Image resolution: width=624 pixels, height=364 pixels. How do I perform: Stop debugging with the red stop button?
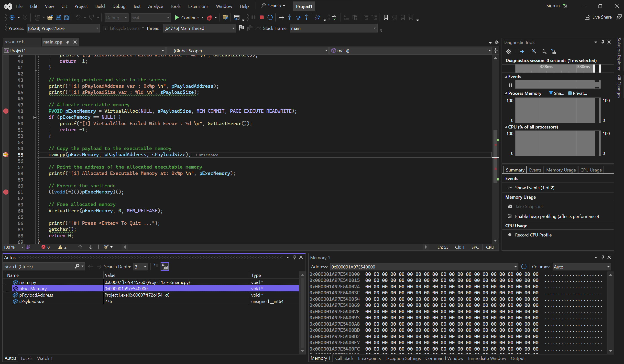click(x=262, y=17)
